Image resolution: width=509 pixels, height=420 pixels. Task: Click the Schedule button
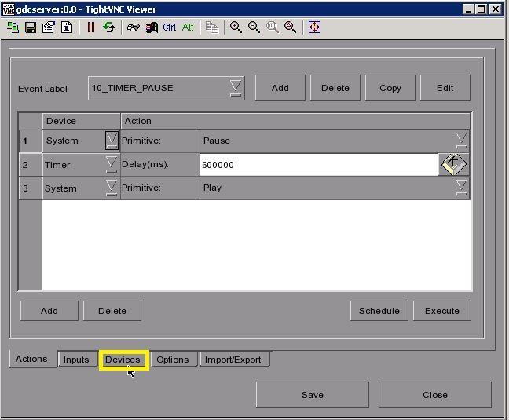click(379, 311)
